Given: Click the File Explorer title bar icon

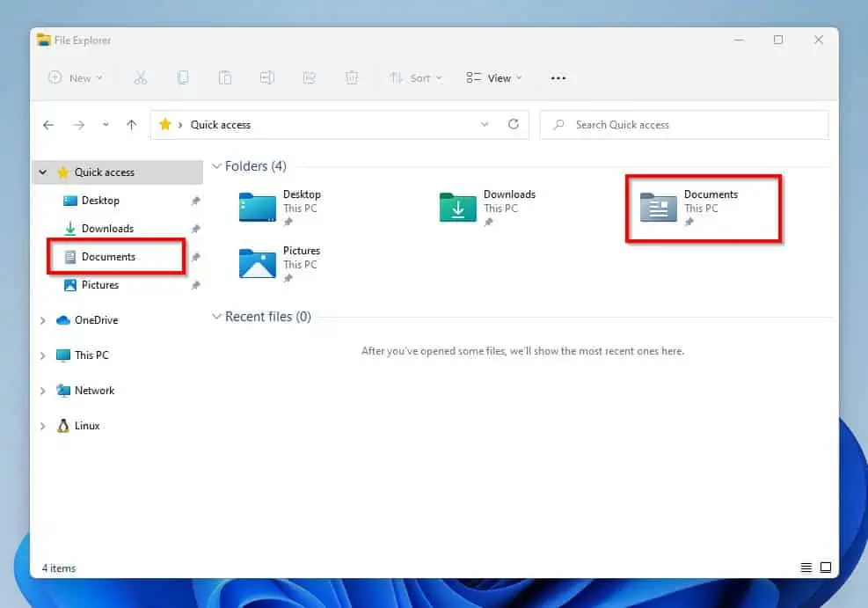Looking at the screenshot, I should 43,40.
